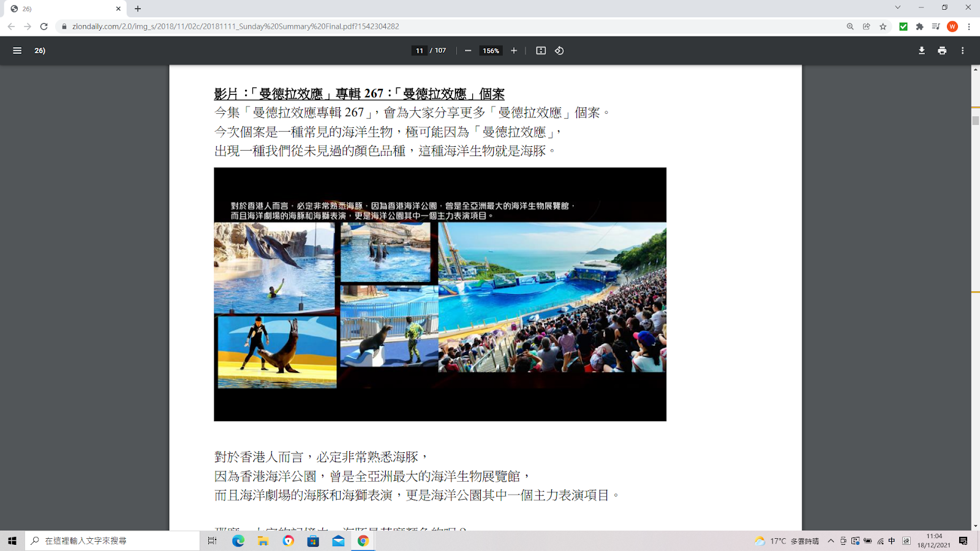Viewport: 980px width, 551px height.
Task: Click the green checkmark extension icon
Action: coord(903,26)
